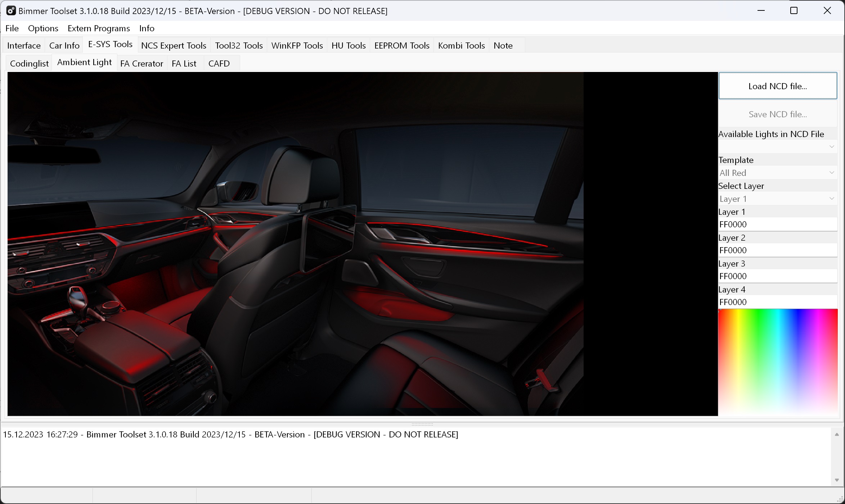This screenshot has height=504, width=845.
Task: Open the Info menu
Action: [x=147, y=28]
